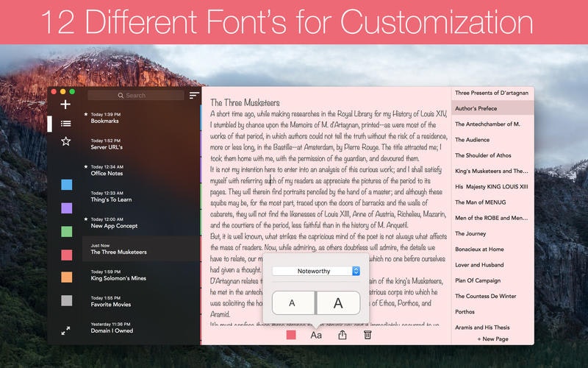Image resolution: width=588 pixels, height=368 pixels.
Task: Open the King Solomon's Mines note
Action: click(x=140, y=275)
